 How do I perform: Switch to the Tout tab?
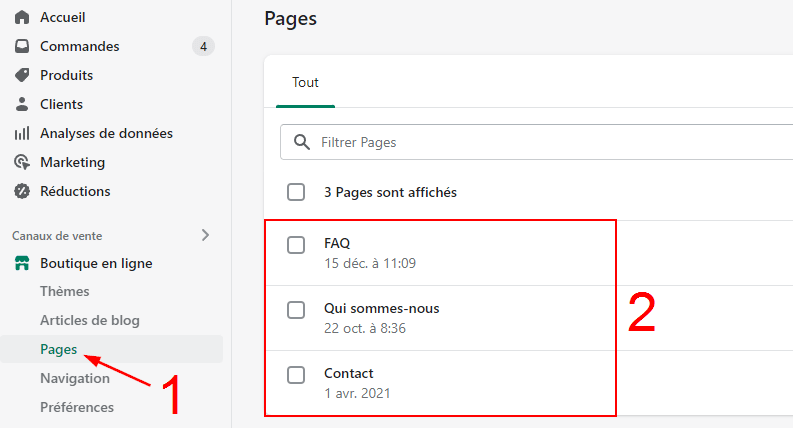tap(305, 82)
